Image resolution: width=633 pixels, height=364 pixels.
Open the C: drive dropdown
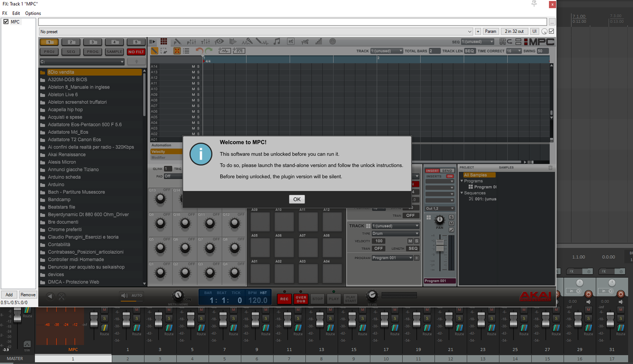point(82,62)
